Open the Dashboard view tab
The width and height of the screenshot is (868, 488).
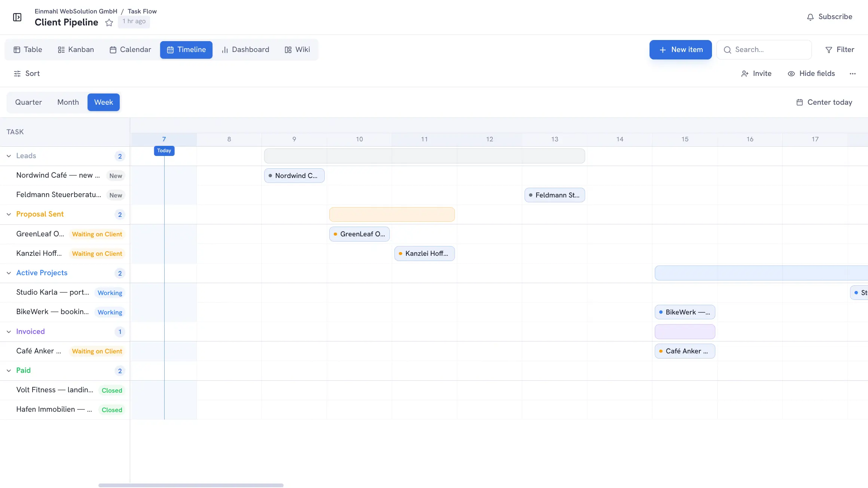[245, 50]
